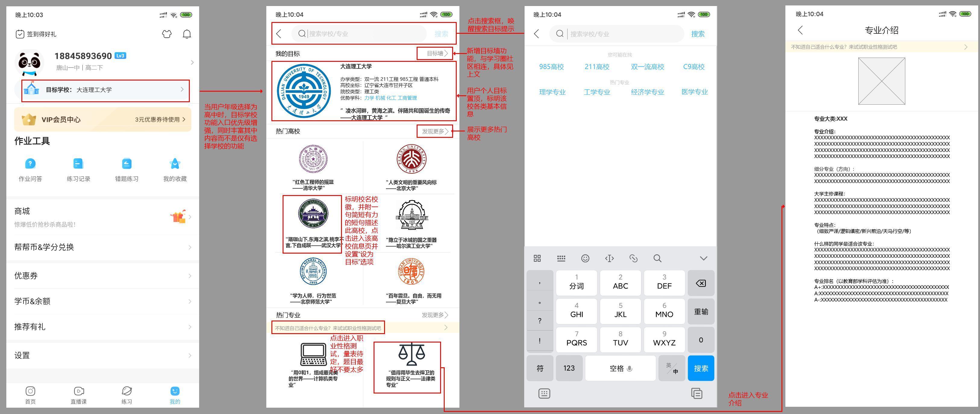The height and width of the screenshot is (414, 980).
Task: Go back from 专业介绍 page
Action: click(800, 30)
